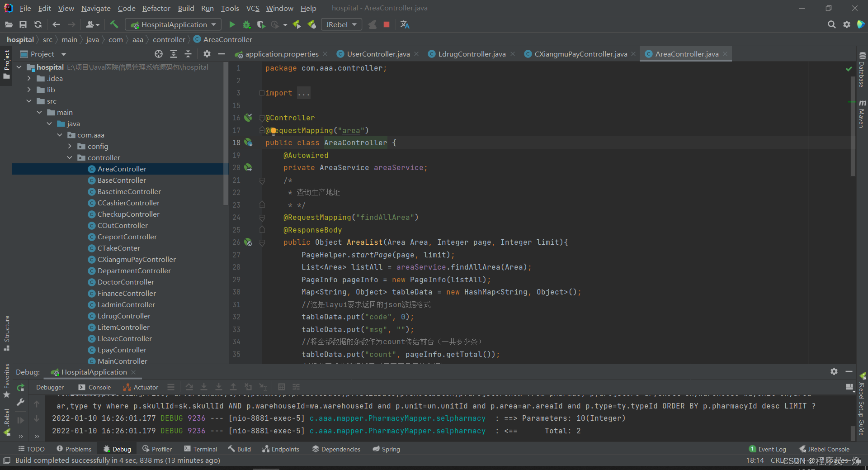Click the Save All toolbar icon

[x=23, y=24]
